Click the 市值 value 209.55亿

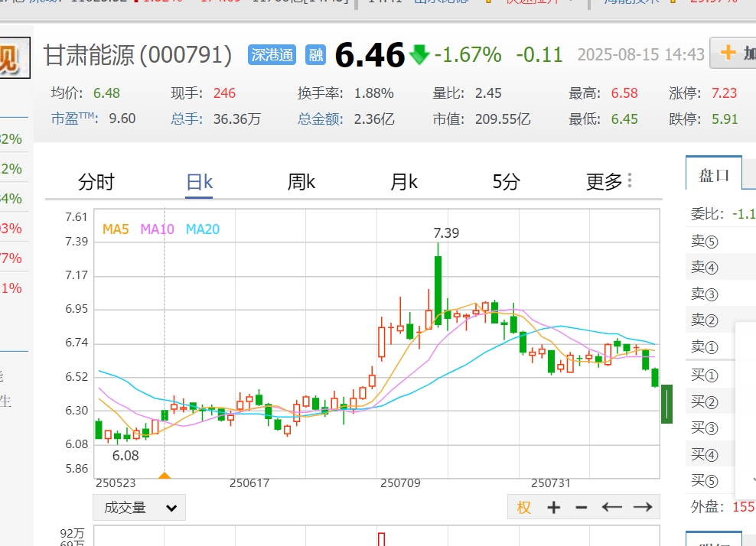tap(503, 119)
